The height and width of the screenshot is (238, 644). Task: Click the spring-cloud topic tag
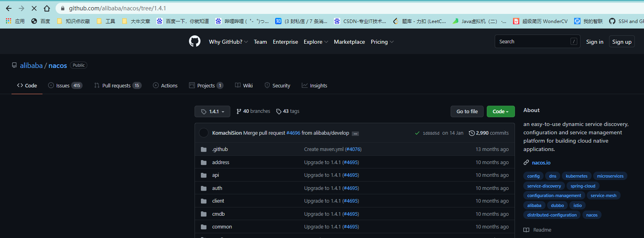[x=583, y=186]
